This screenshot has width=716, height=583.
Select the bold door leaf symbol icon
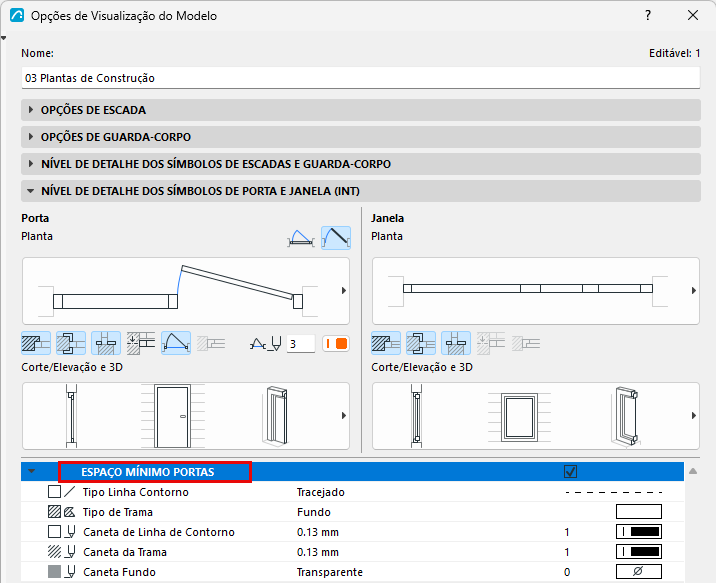coord(336,238)
